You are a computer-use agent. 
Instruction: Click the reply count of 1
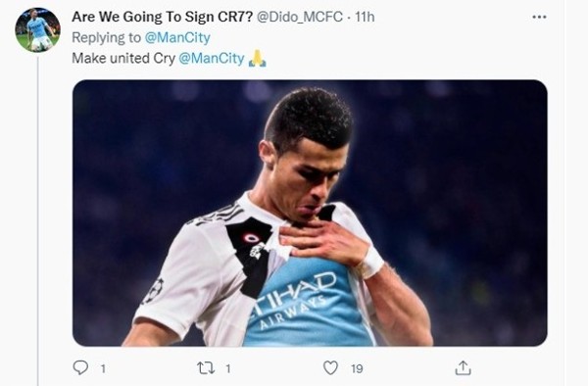(x=103, y=368)
